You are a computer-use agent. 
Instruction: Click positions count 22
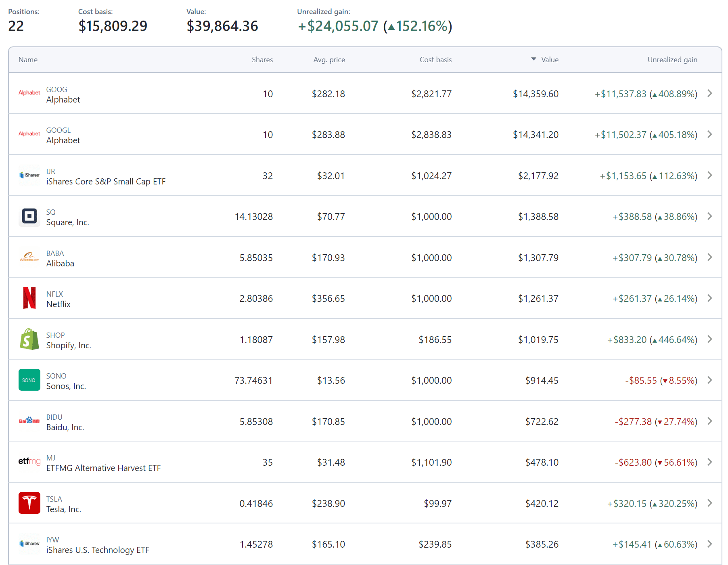[x=16, y=26]
